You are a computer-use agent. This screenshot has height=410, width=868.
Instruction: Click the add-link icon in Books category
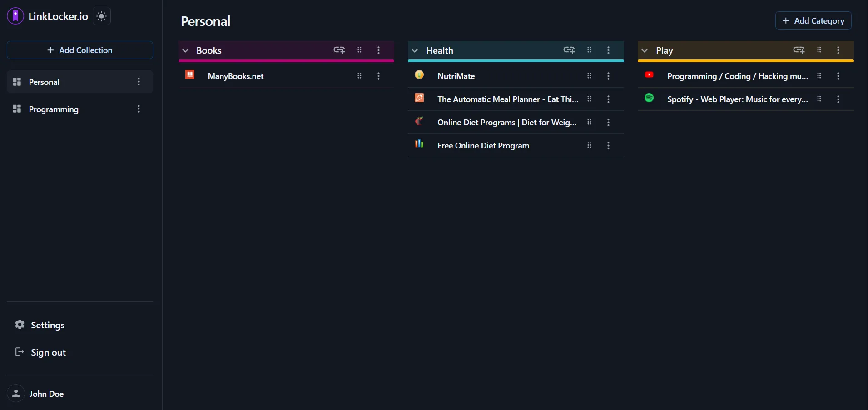[339, 50]
